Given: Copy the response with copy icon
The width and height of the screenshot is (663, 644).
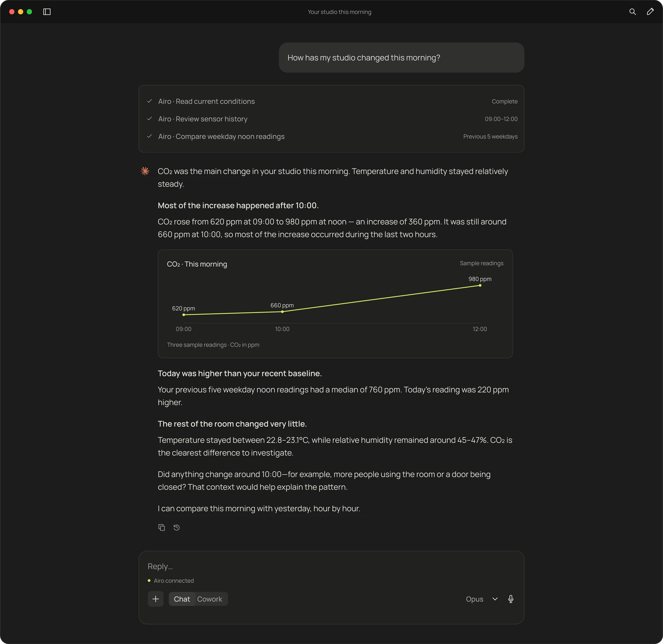Looking at the screenshot, I should pyautogui.click(x=162, y=528).
